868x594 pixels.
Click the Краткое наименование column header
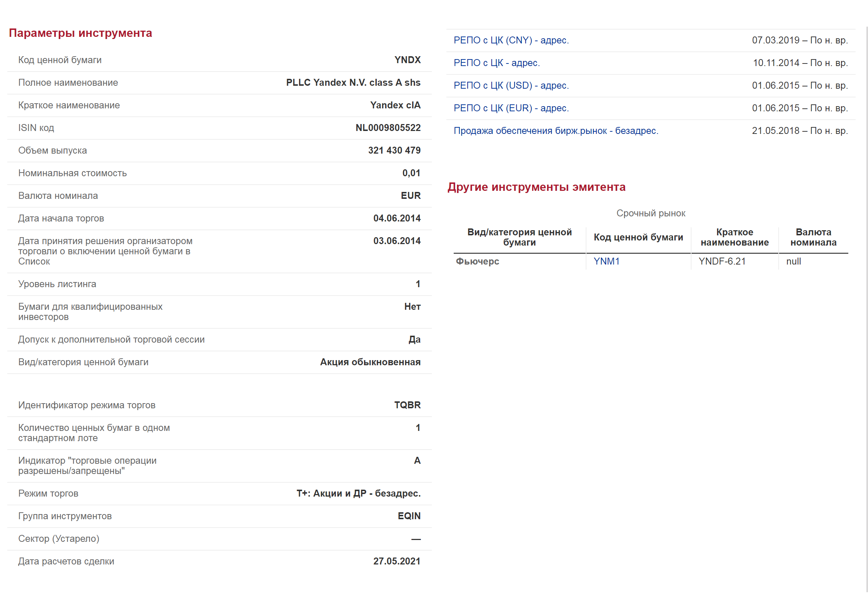point(734,237)
